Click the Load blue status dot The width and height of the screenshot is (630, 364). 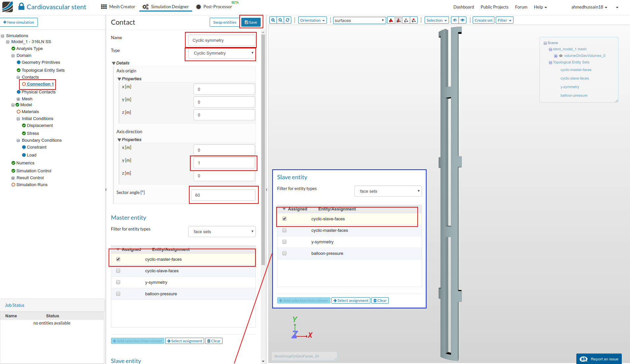tap(24, 155)
